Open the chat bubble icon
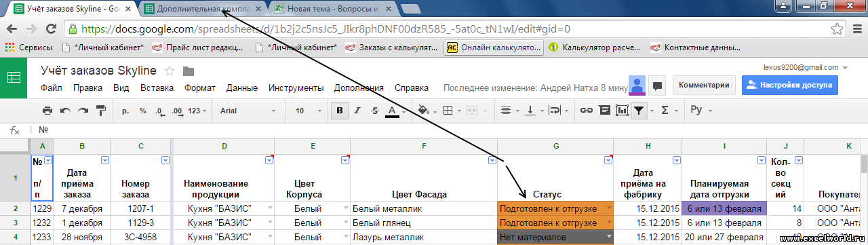868x245 pixels. (x=656, y=86)
